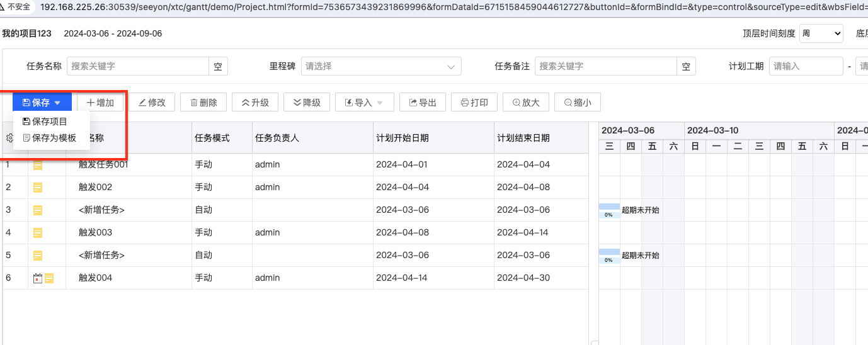Open the table settings gear icon
The width and height of the screenshot is (868, 345).
[x=9, y=138]
